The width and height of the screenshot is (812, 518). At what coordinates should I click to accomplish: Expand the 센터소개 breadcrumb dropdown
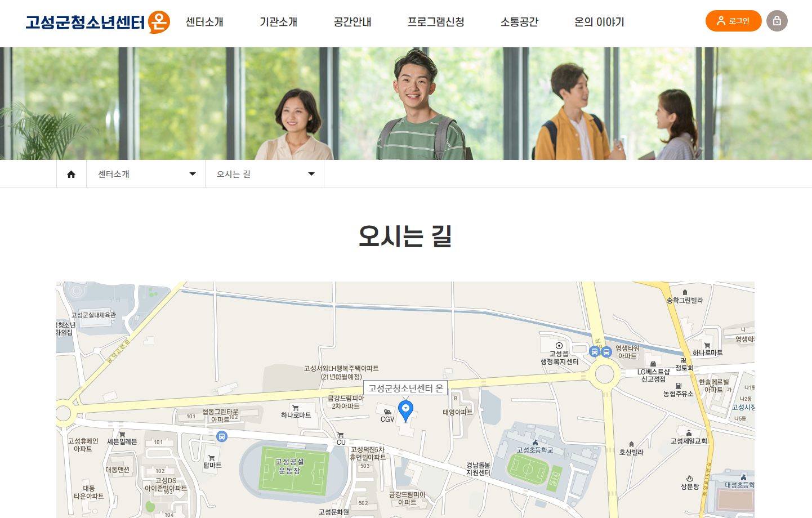click(146, 174)
